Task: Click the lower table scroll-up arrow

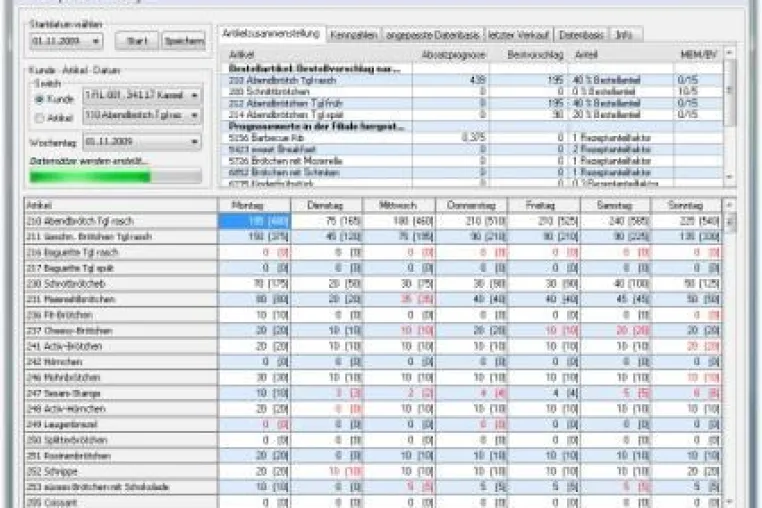Action: click(x=729, y=206)
